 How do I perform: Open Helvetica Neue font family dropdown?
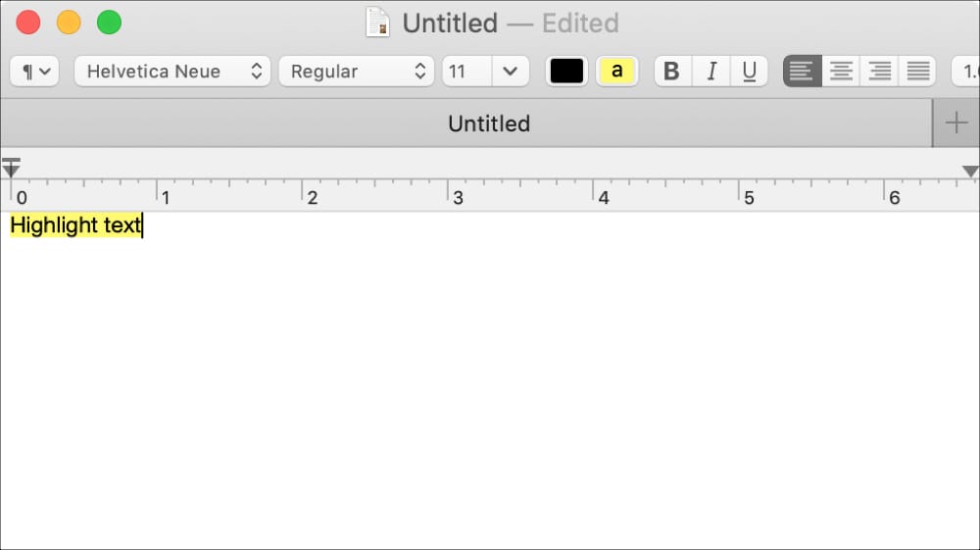(x=172, y=72)
